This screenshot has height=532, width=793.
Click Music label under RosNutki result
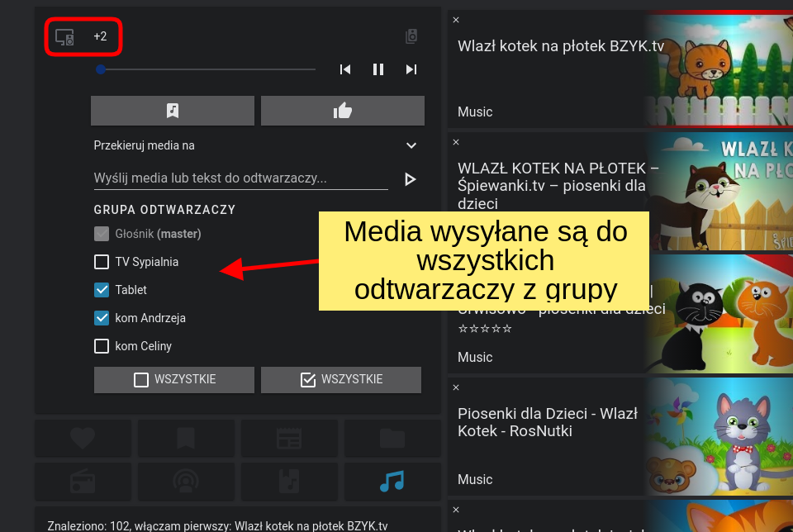pos(475,479)
